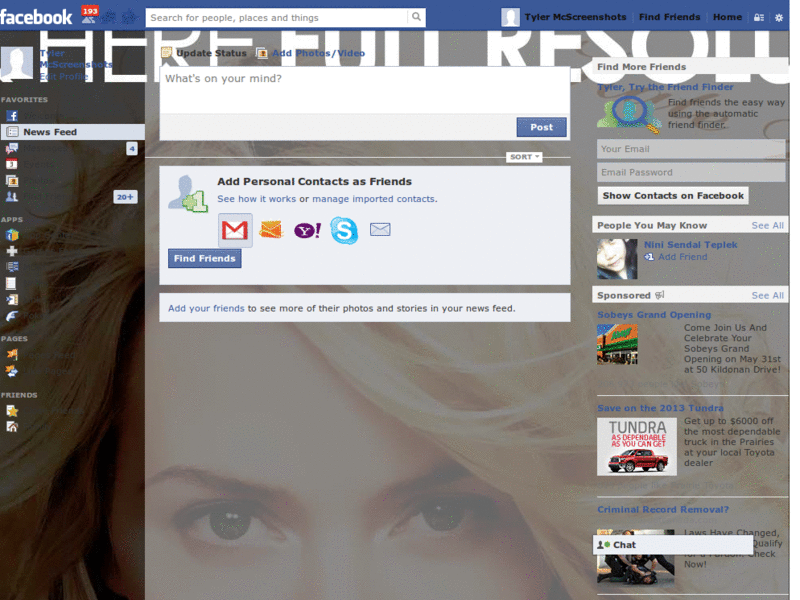Select the Add Photos/Video tab
Viewport: 800px width, 600px height.
310,53
